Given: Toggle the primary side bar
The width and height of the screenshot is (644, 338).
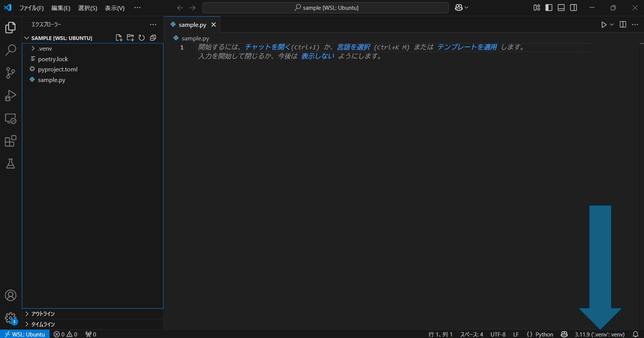Looking at the screenshot, I should pyautogui.click(x=549, y=8).
